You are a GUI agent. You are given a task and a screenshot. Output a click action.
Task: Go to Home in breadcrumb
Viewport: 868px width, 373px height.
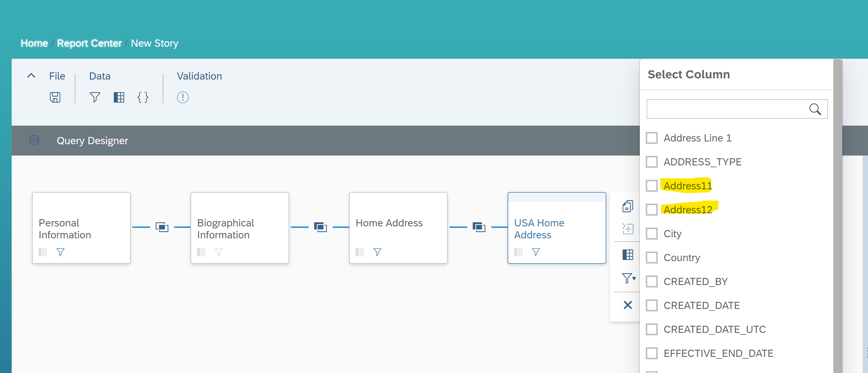pos(34,43)
